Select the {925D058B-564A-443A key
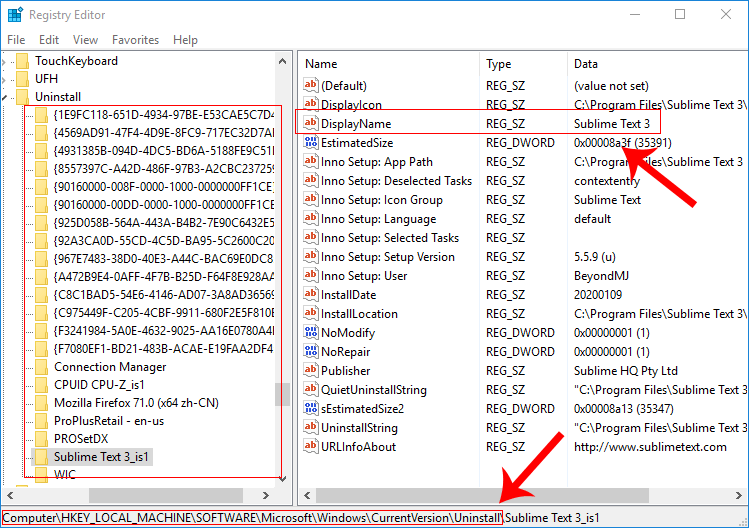 point(163,223)
